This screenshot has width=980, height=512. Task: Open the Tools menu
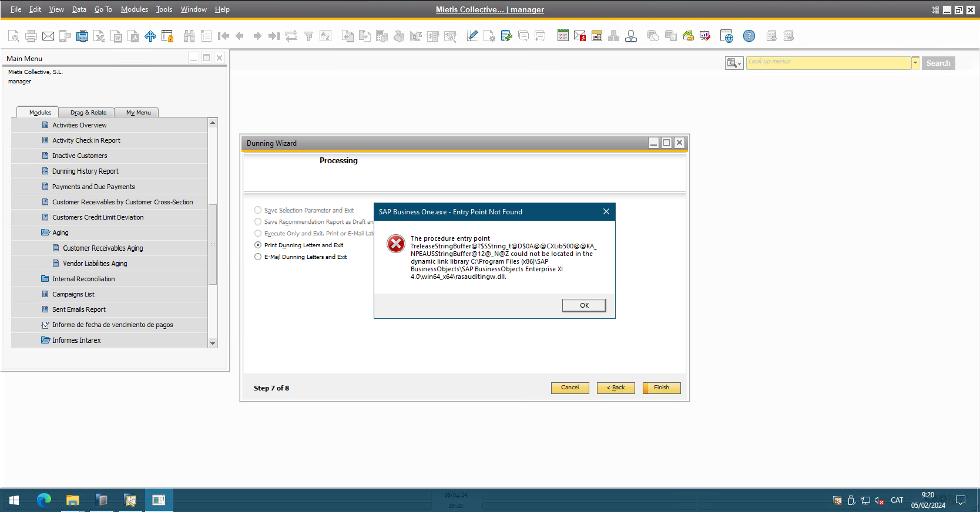[164, 9]
